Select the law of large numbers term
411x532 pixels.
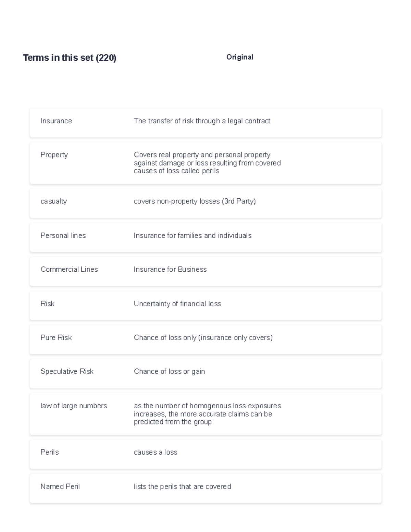pos(74,406)
